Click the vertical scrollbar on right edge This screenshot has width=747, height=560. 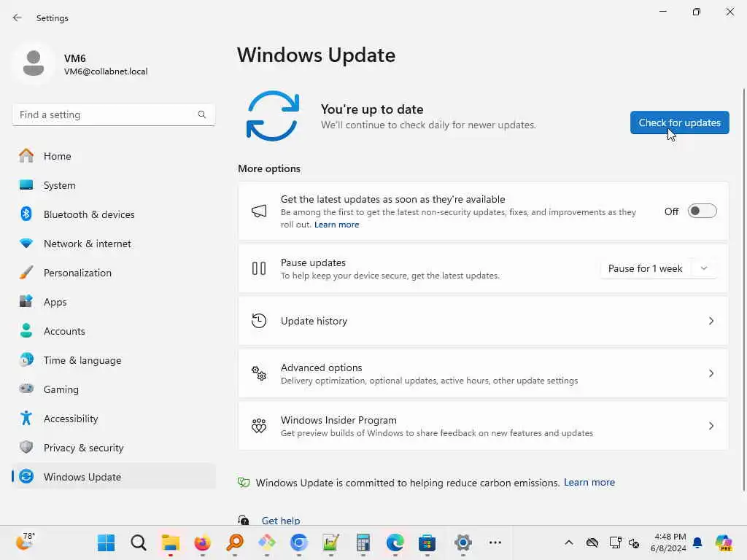[743, 289]
